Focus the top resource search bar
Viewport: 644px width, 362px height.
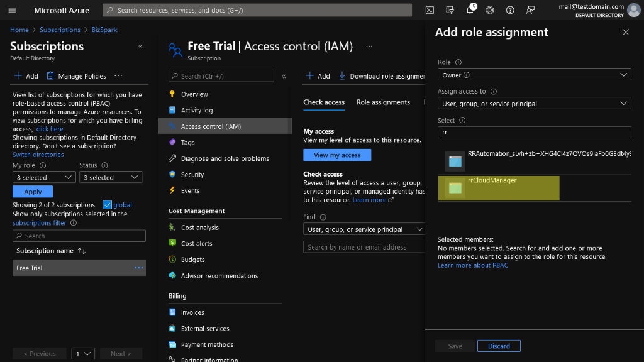257,10
